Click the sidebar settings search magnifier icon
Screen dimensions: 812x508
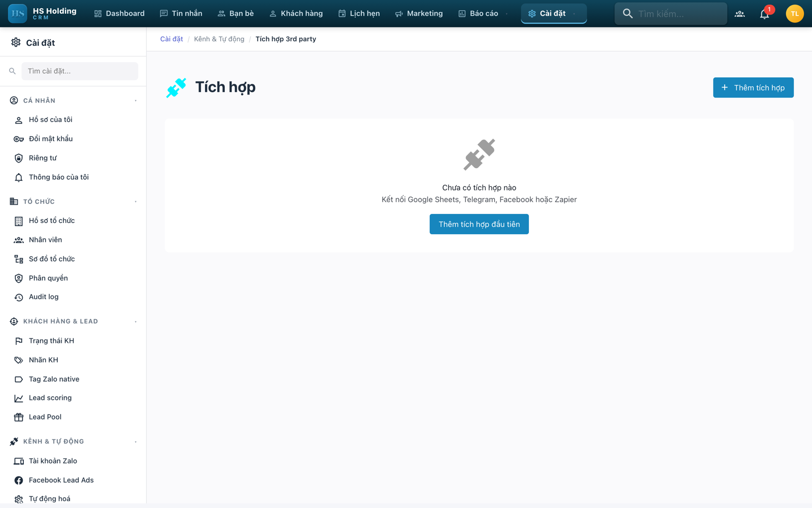click(12, 71)
